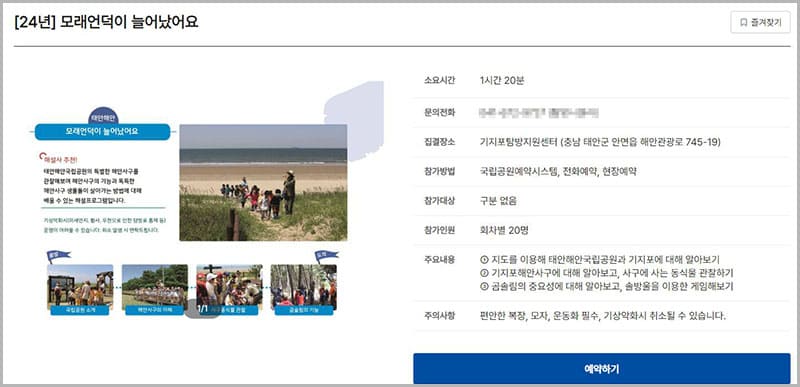Click the 참가인원 label
This screenshot has height=387, width=800.
[439, 230]
